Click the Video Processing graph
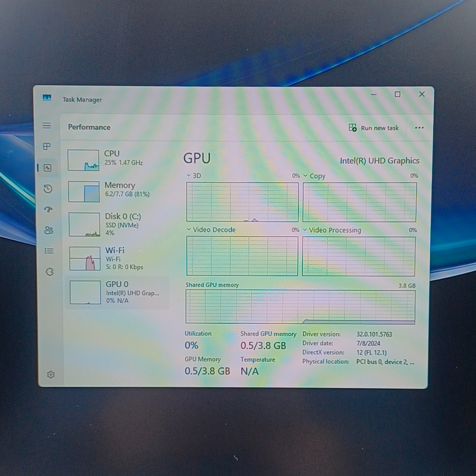 click(x=359, y=256)
